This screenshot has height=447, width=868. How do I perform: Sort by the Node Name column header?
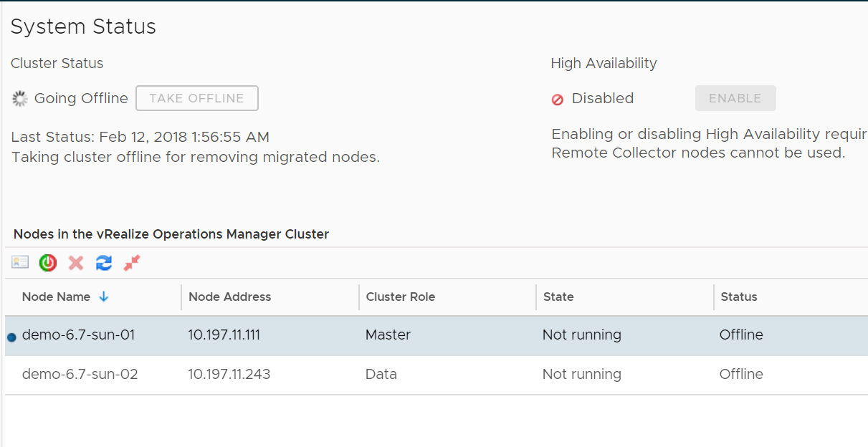56,297
